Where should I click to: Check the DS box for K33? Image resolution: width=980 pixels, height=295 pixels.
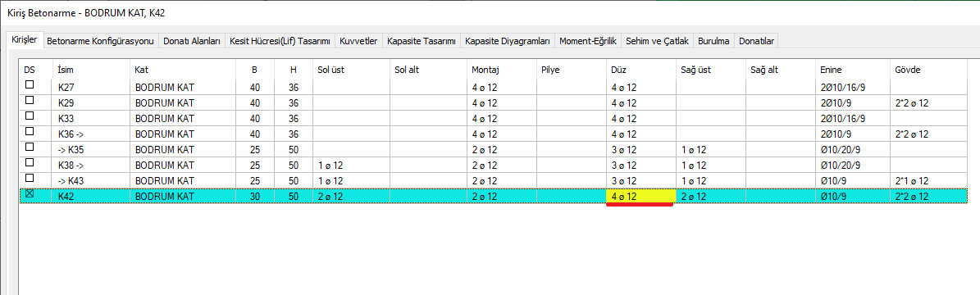point(29,116)
